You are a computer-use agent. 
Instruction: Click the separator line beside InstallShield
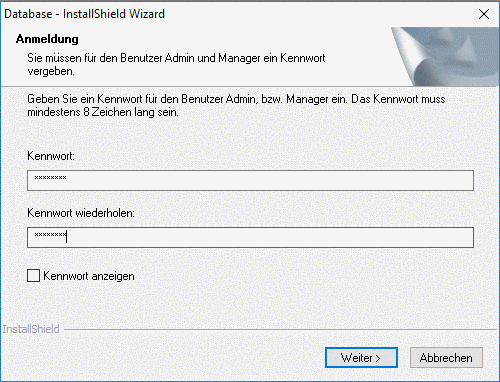(x=280, y=330)
